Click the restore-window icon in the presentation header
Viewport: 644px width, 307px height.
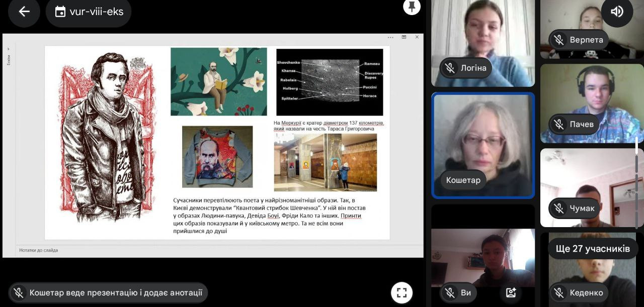click(404, 37)
